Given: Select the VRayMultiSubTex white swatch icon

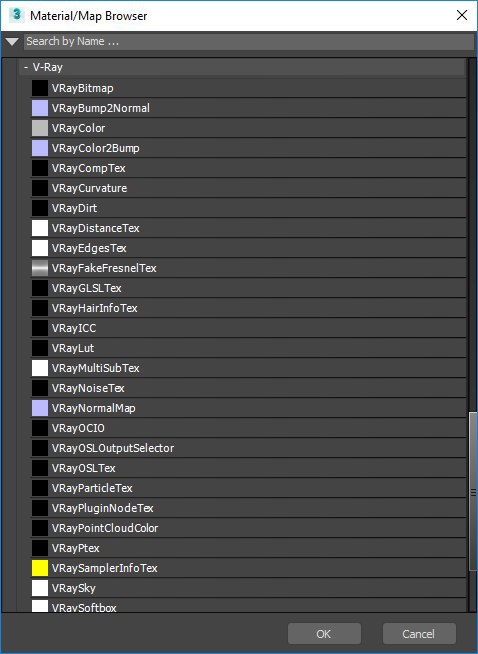Looking at the screenshot, I should click(x=40, y=368).
